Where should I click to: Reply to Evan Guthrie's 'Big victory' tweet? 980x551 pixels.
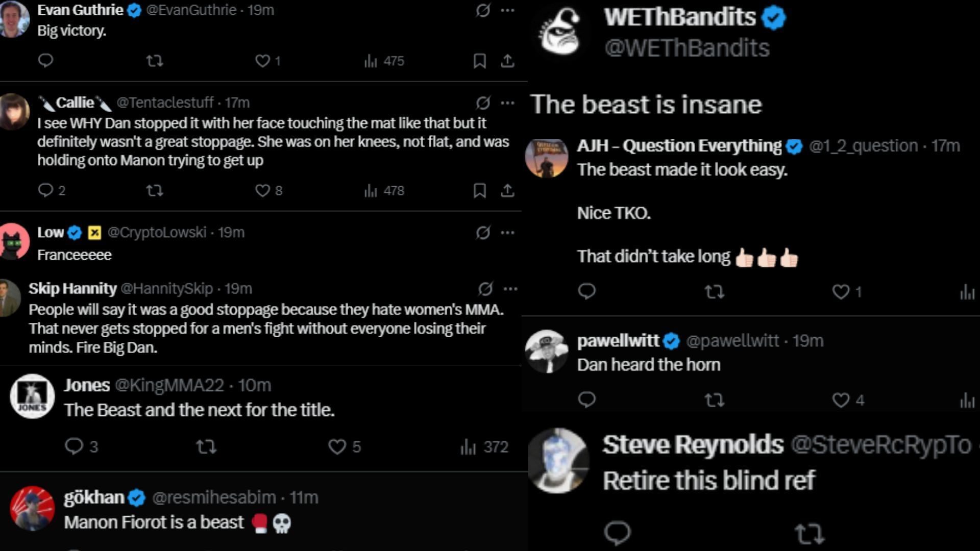[45, 61]
